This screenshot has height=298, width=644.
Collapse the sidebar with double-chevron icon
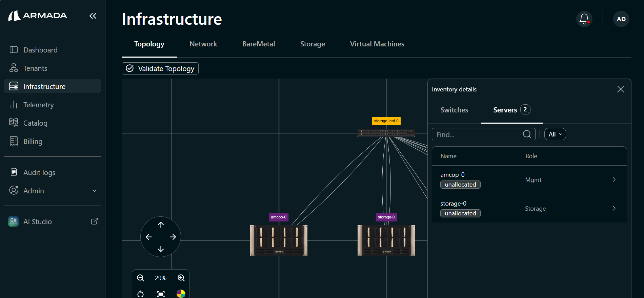click(x=93, y=16)
